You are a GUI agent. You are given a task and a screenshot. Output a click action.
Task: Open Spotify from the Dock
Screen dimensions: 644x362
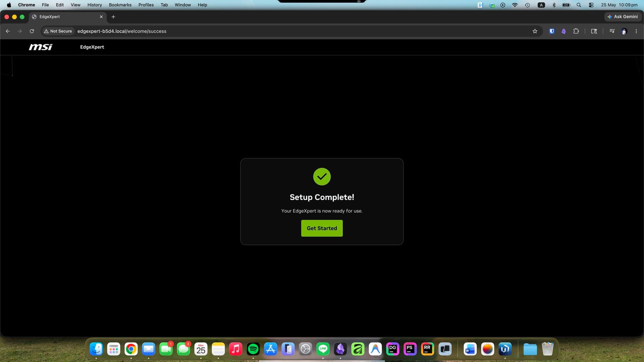[x=253, y=349]
